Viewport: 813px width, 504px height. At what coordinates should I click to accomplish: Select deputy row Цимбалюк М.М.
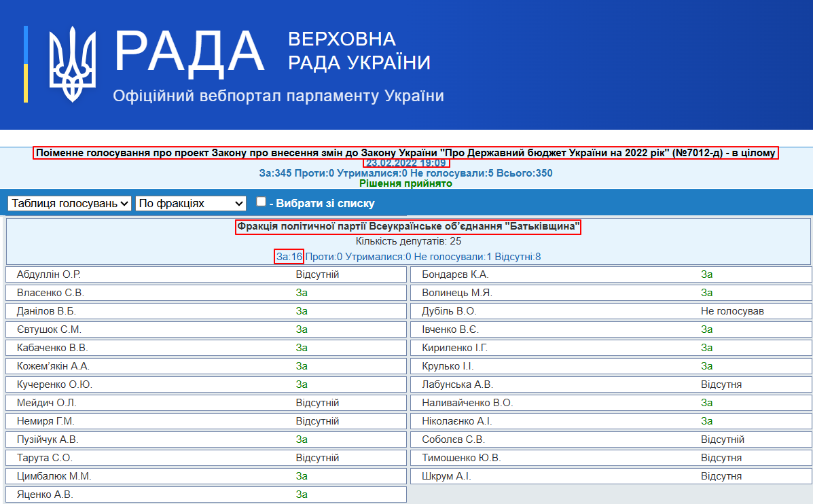tap(206, 476)
